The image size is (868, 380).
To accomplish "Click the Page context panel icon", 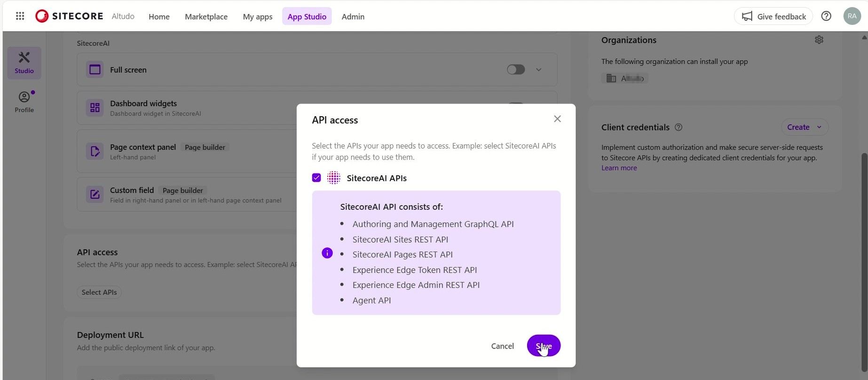I will point(95,151).
